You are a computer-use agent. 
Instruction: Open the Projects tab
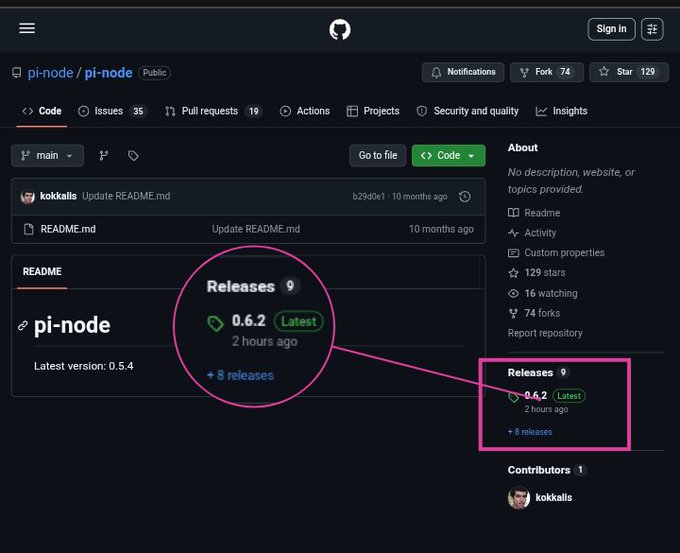pyautogui.click(x=373, y=111)
